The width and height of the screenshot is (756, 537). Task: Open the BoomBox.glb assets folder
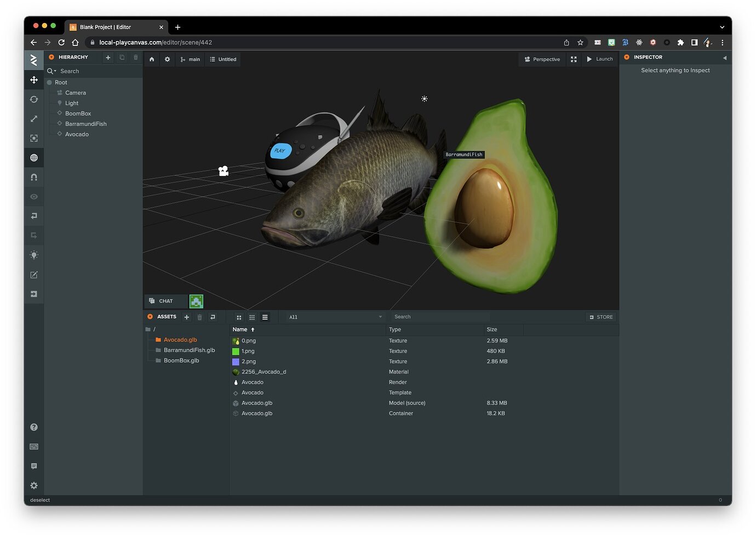point(181,361)
